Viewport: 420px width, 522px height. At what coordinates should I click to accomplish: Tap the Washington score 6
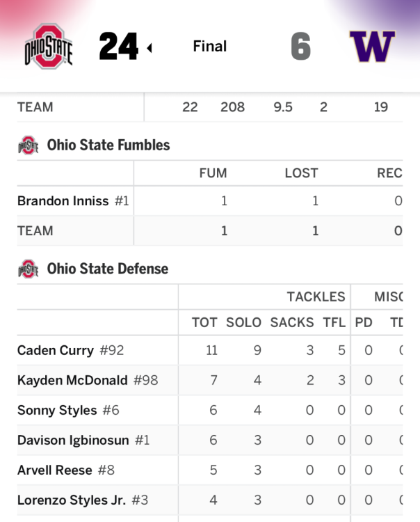pyautogui.click(x=301, y=46)
